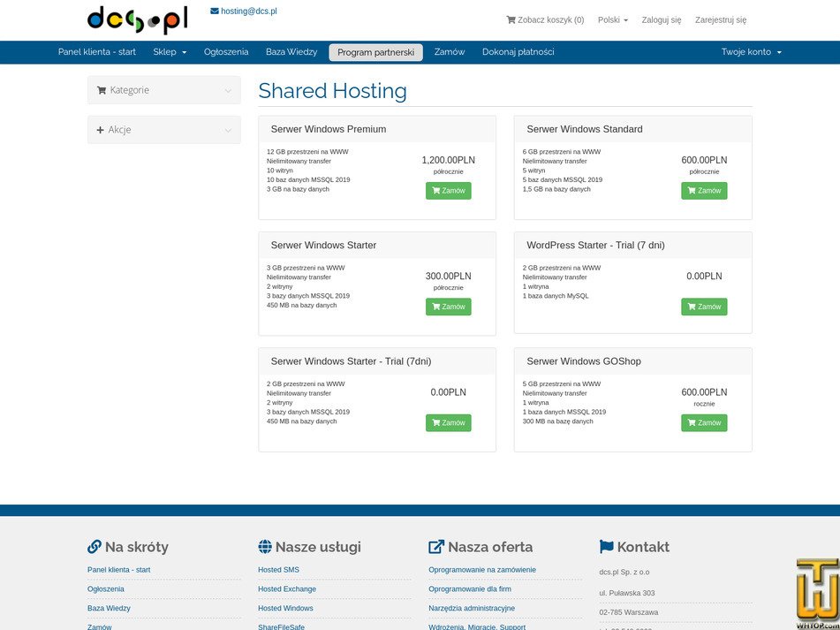Open the Sklep dropdown menu

[x=170, y=52]
